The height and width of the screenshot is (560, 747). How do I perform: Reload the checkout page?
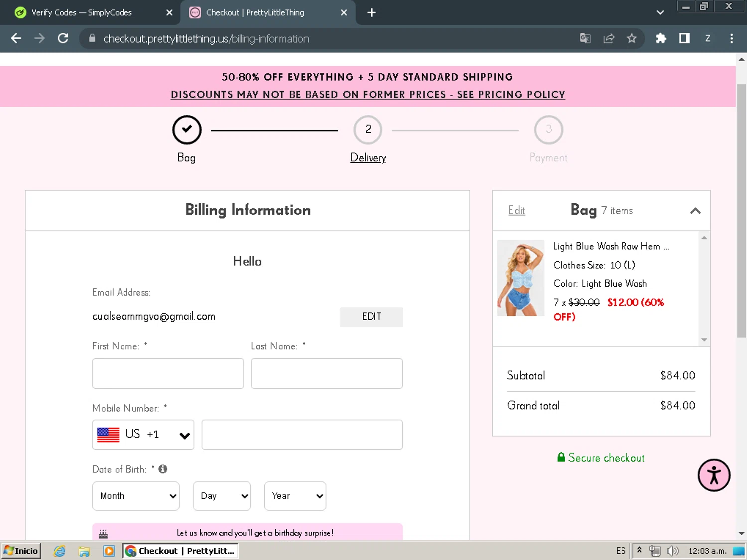[x=63, y=38]
